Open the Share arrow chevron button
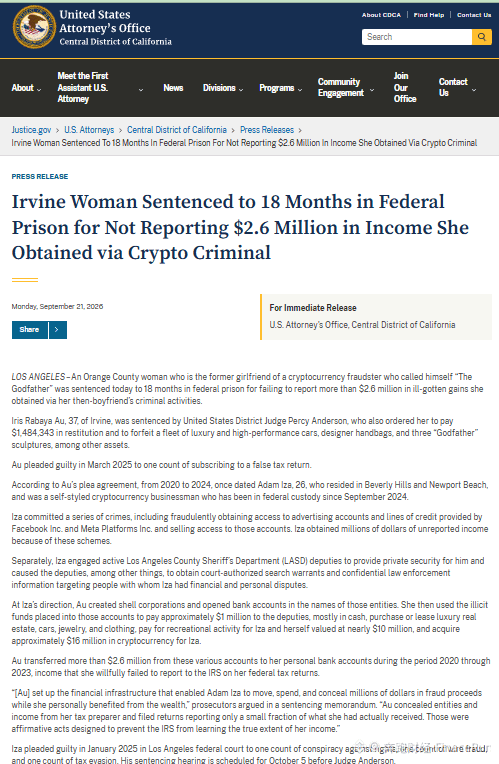This screenshot has height=764, width=499. pos(57,330)
